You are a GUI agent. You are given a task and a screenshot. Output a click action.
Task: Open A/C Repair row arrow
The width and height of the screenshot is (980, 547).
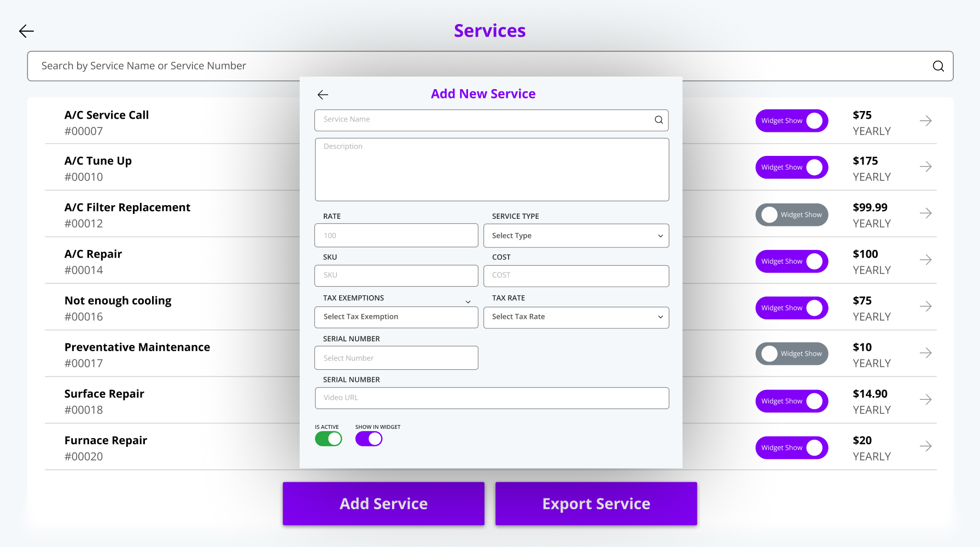925,260
